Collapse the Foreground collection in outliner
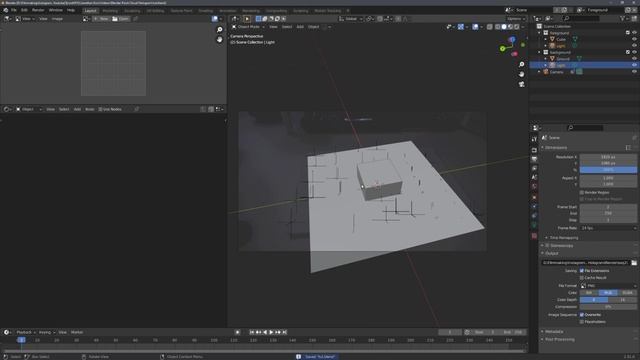Screen dimensions: 640x360 point(540,33)
